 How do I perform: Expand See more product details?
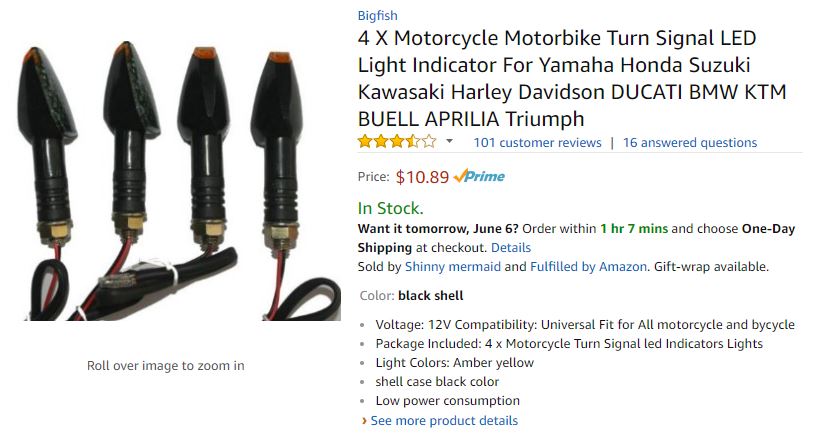tap(444, 421)
